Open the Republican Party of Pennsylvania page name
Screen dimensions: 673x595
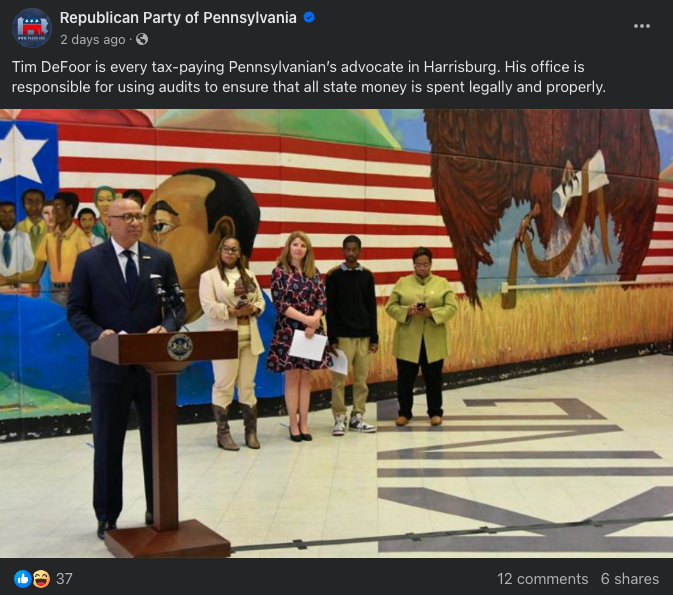pyautogui.click(x=178, y=18)
